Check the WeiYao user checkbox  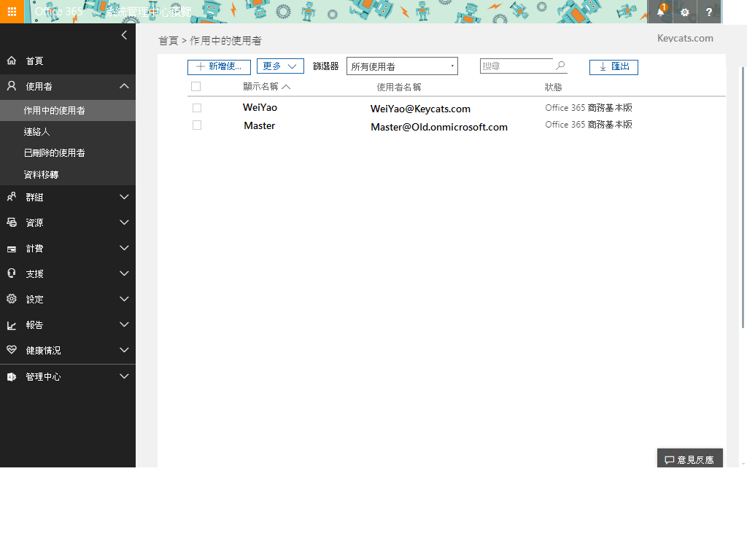coord(197,108)
